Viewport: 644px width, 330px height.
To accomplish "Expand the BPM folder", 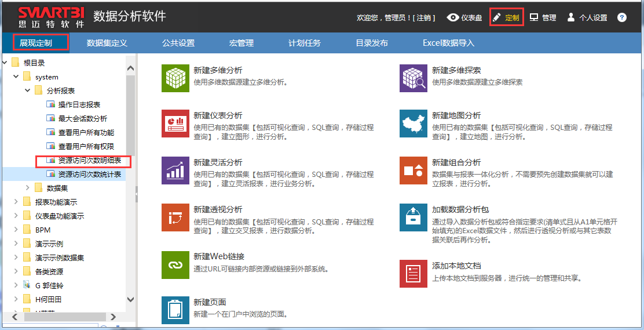I will pyautogui.click(x=16, y=230).
